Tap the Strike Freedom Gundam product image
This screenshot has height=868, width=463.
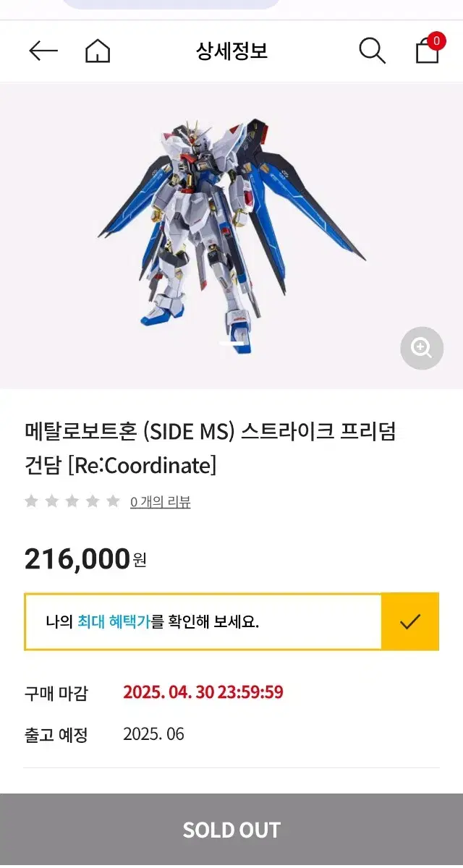coord(231,231)
